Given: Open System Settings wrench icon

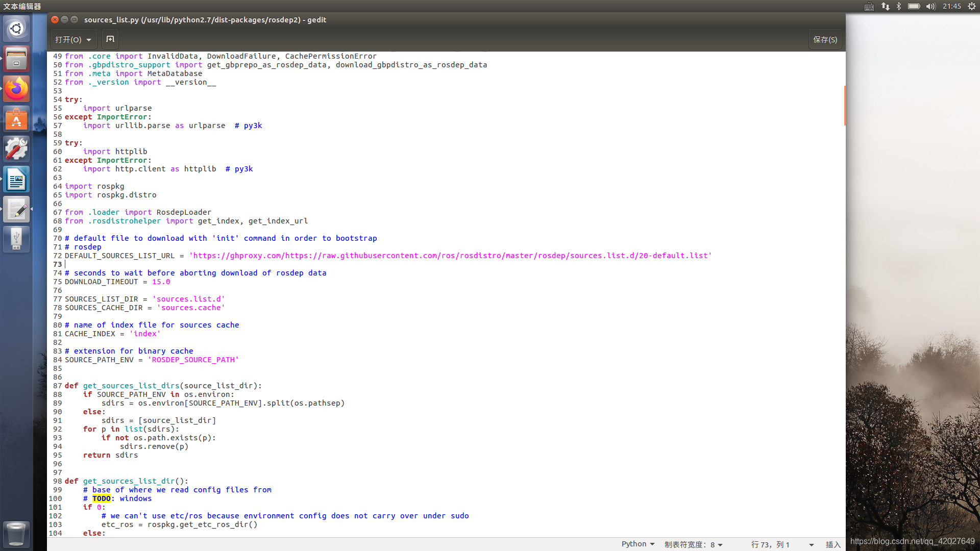Looking at the screenshot, I should point(16,149).
